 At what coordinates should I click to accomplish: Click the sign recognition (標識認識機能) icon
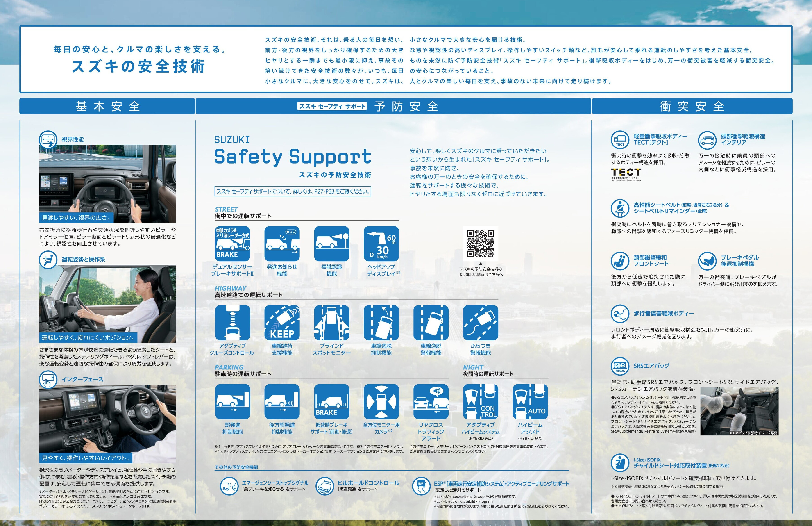click(331, 244)
